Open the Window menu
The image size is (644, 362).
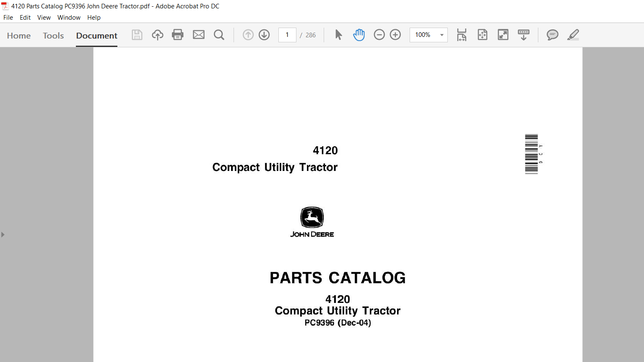coord(69,18)
